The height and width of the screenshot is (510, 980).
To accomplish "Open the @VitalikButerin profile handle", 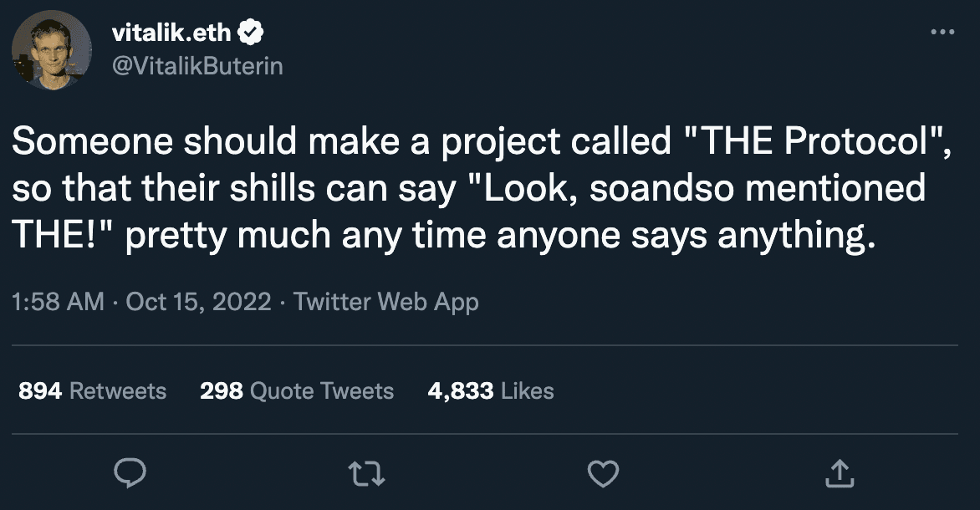I will tap(198, 65).
